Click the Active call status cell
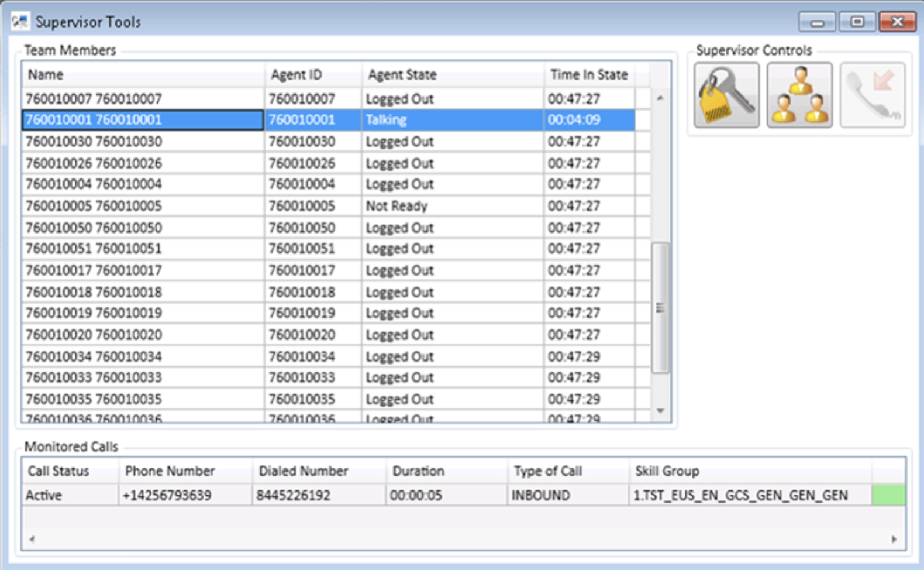This screenshot has width=924, height=570. point(71,495)
